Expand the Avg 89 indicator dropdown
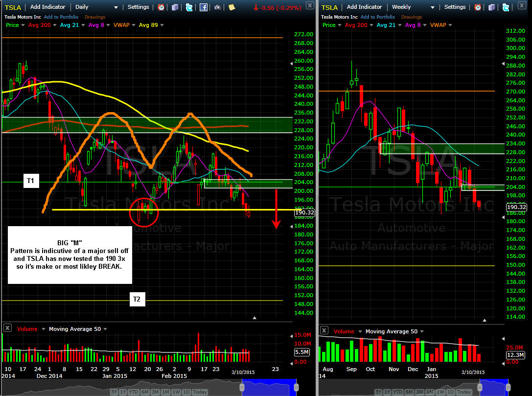 pos(161,25)
